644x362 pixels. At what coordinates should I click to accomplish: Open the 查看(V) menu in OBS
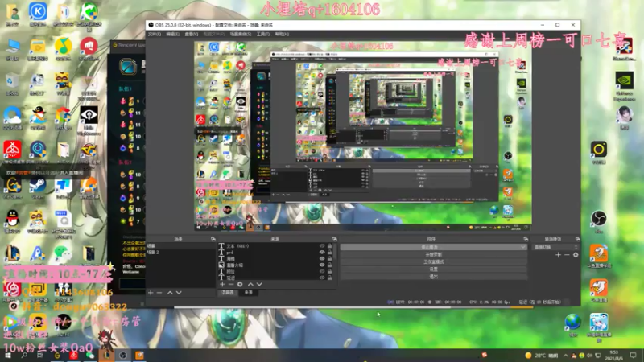click(x=192, y=34)
